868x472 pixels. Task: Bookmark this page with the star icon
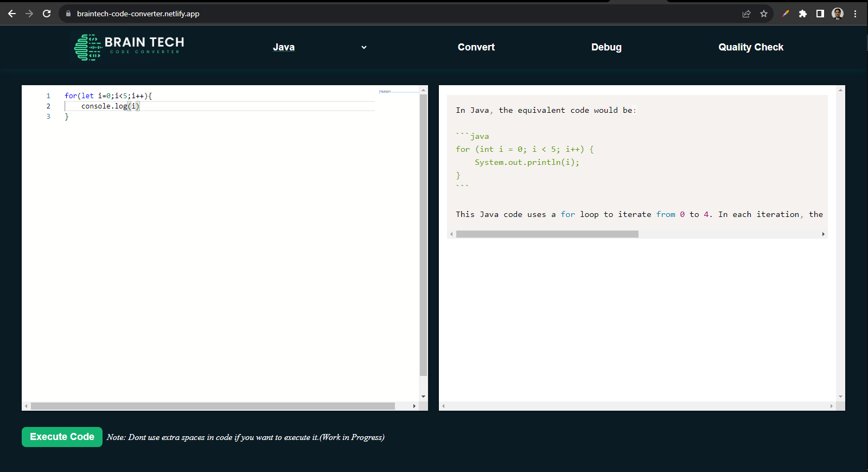tap(764, 14)
